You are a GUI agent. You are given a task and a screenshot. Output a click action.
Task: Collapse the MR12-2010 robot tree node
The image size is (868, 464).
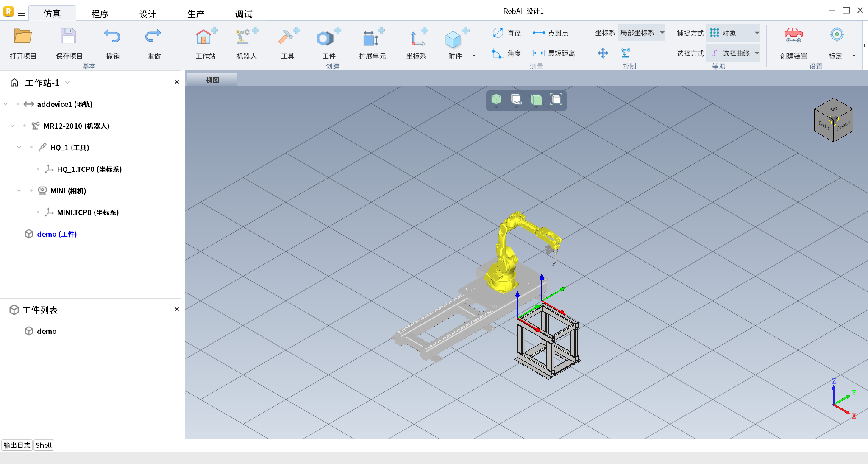pos(12,126)
